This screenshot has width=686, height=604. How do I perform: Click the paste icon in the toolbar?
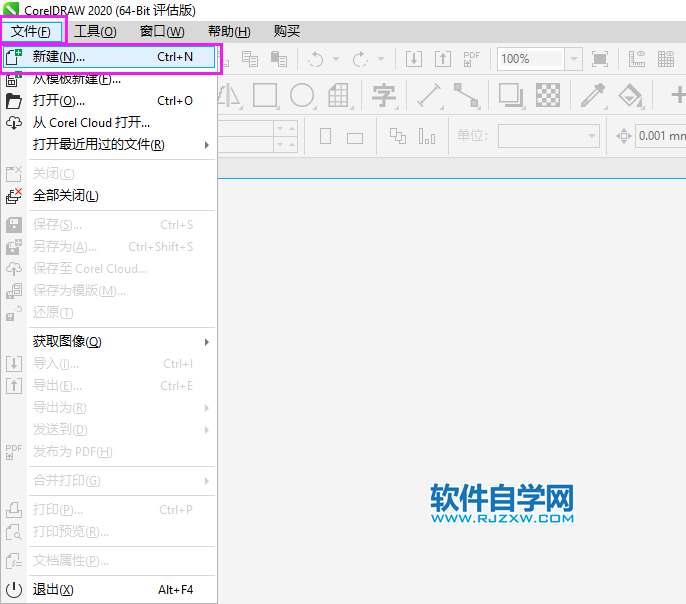[279, 59]
